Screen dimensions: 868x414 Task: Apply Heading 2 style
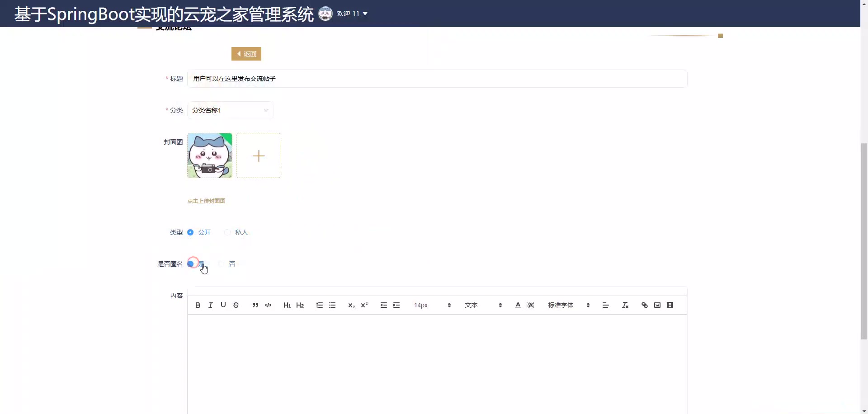coord(300,305)
